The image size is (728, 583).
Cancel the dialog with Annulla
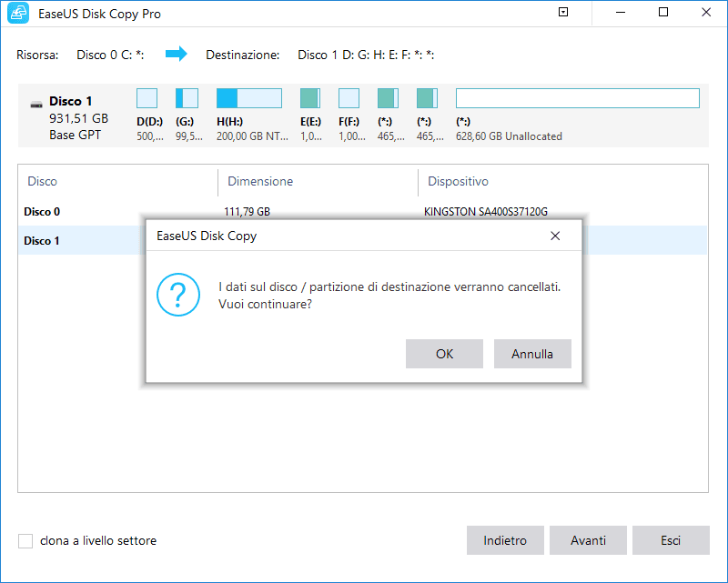[x=532, y=354]
